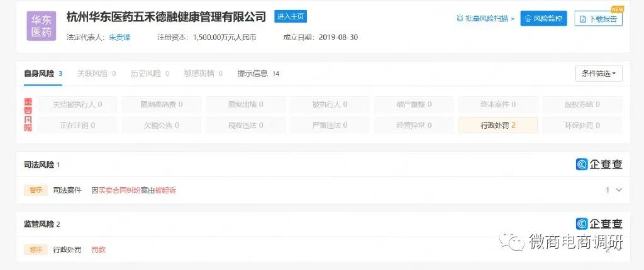
Task: Select the 限制出境 0 filter
Action: point(246,105)
